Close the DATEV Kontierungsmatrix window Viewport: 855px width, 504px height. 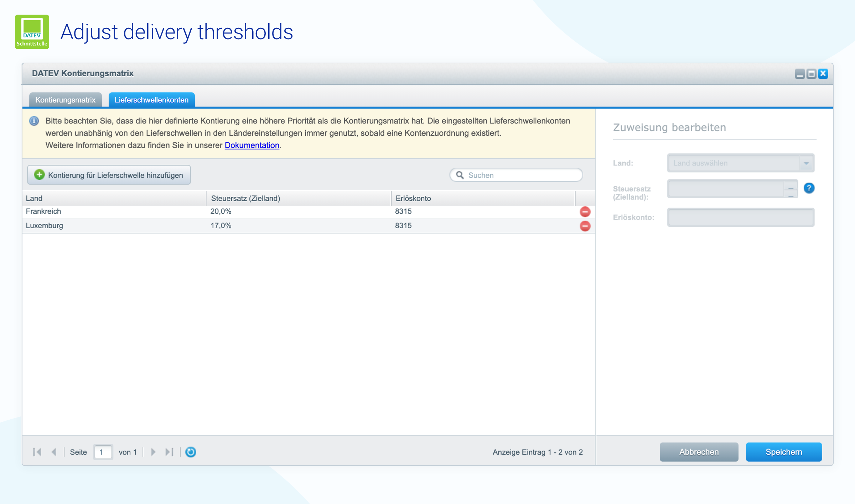tap(823, 74)
